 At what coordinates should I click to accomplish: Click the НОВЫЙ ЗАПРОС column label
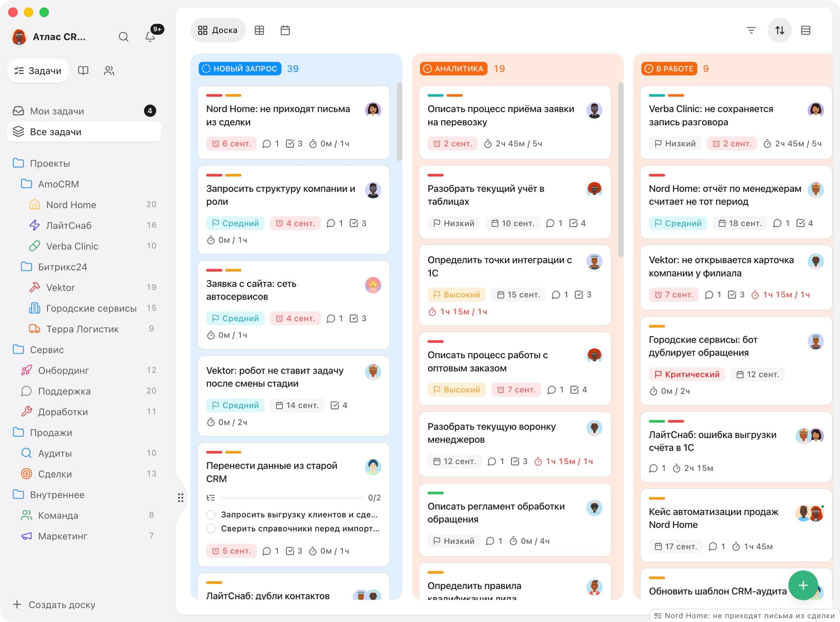(x=240, y=68)
